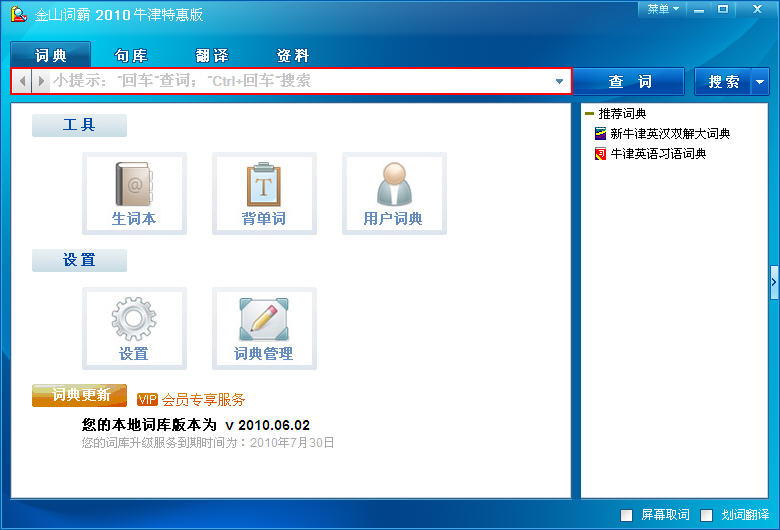Maximize the 金山词霸 window
This screenshot has width=780, height=530.
(x=723, y=9)
